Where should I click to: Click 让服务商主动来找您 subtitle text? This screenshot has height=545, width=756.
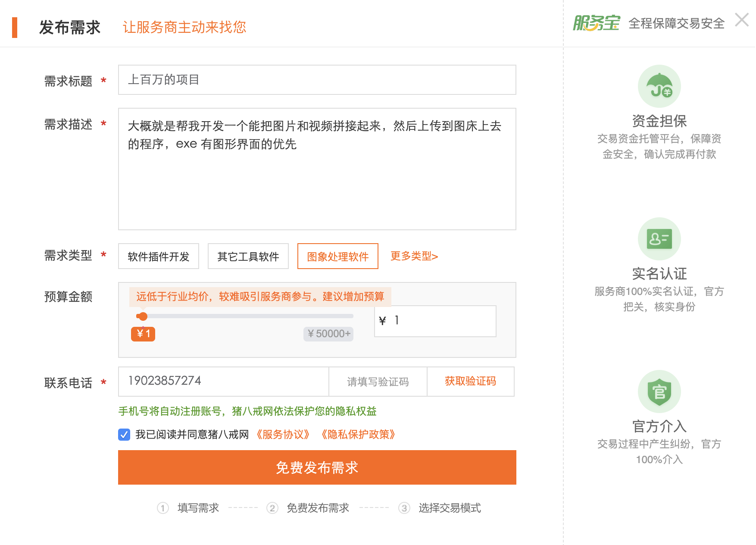[x=184, y=27]
